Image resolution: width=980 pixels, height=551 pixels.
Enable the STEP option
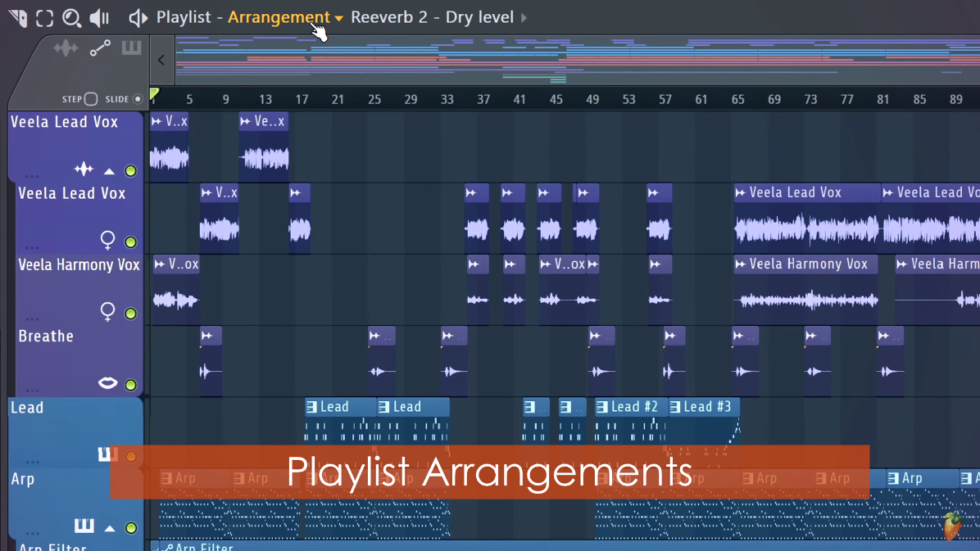(91, 98)
